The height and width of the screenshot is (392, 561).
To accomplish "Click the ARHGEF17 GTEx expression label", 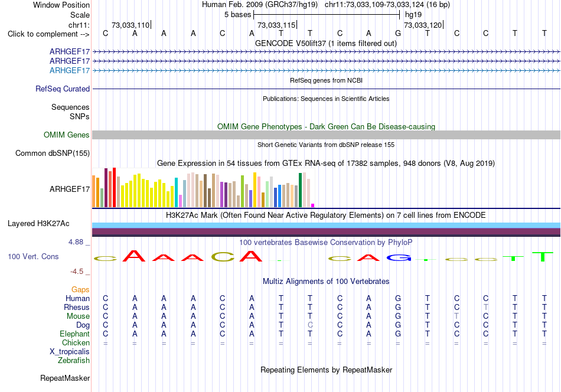I will click(x=70, y=189).
